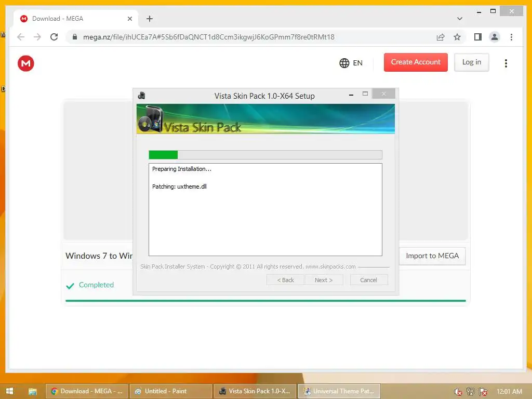
Task: Click the 12:01 AM taskbar clock
Action: click(x=509, y=391)
